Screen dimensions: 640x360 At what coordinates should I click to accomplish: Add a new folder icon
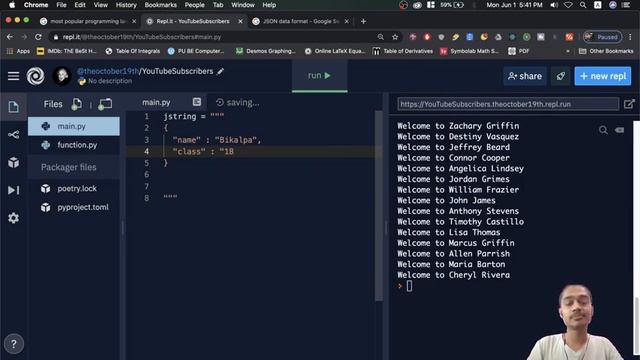coord(105,104)
